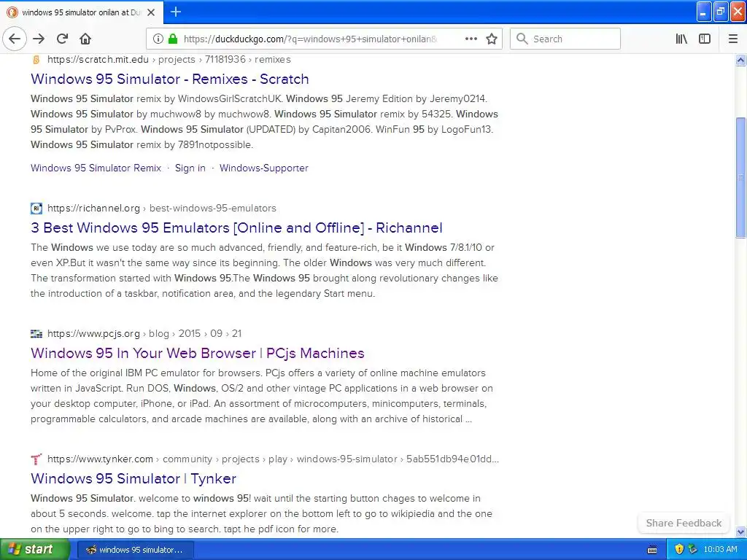Viewport: 747px width, 560px height.
Task: Open Windows 95 In Your Web Browser PCjs
Action: point(197,354)
